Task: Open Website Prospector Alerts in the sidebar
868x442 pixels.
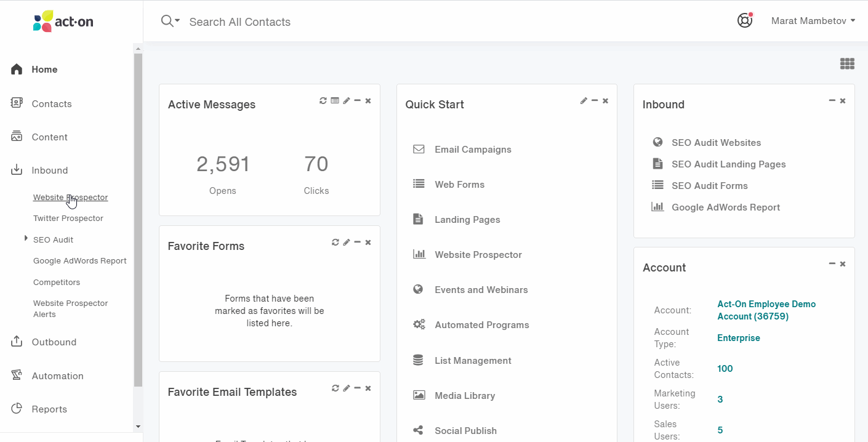Action: [x=71, y=308]
